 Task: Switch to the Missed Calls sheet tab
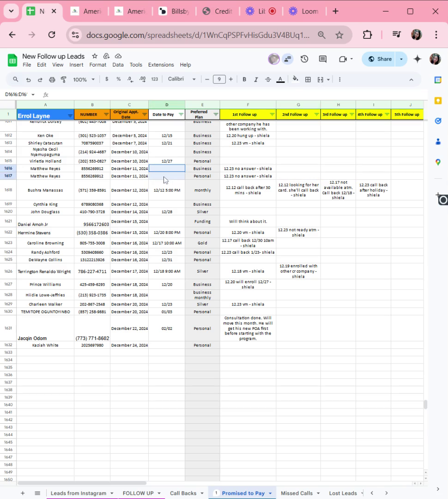(x=300, y=493)
